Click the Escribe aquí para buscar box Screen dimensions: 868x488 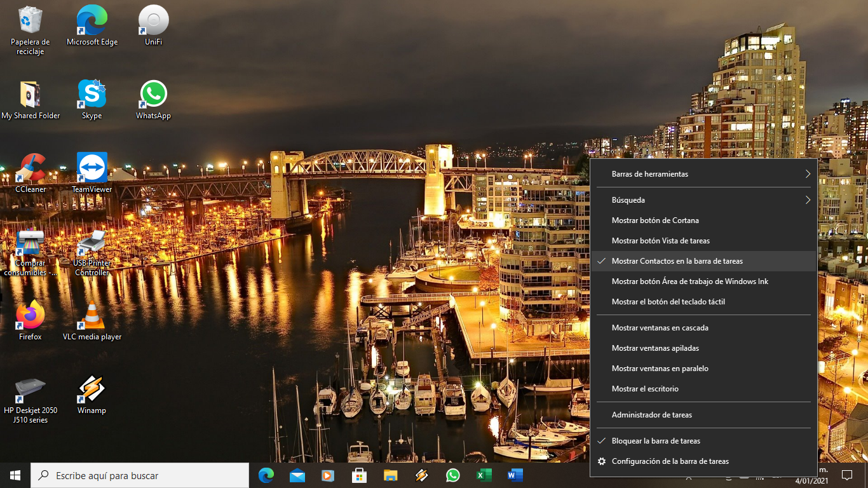[140, 475]
